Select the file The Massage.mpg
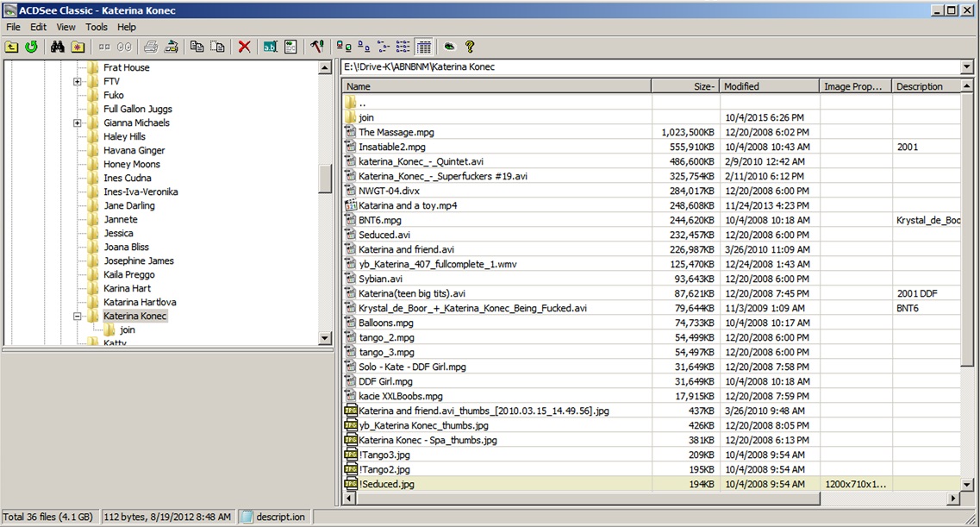Screen dimensions: 980x527 pyautogui.click(x=396, y=132)
